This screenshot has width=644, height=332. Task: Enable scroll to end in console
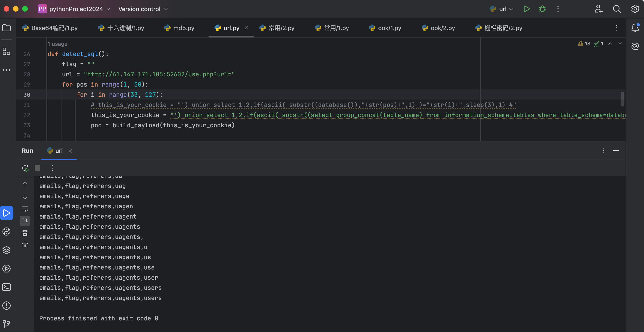(25, 221)
